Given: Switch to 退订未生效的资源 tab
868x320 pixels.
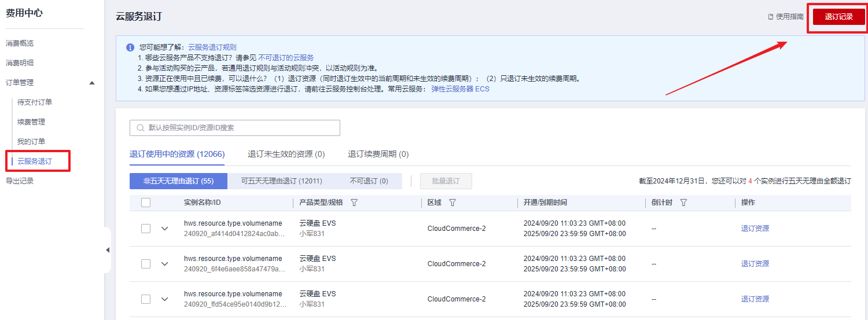Looking at the screenshot, I should click(286, 154).
